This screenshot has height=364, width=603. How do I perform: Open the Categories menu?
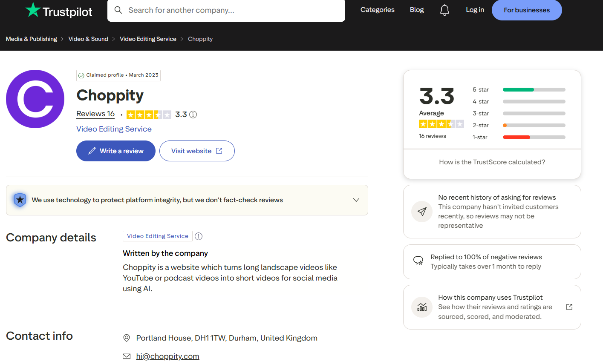[378, 10]
